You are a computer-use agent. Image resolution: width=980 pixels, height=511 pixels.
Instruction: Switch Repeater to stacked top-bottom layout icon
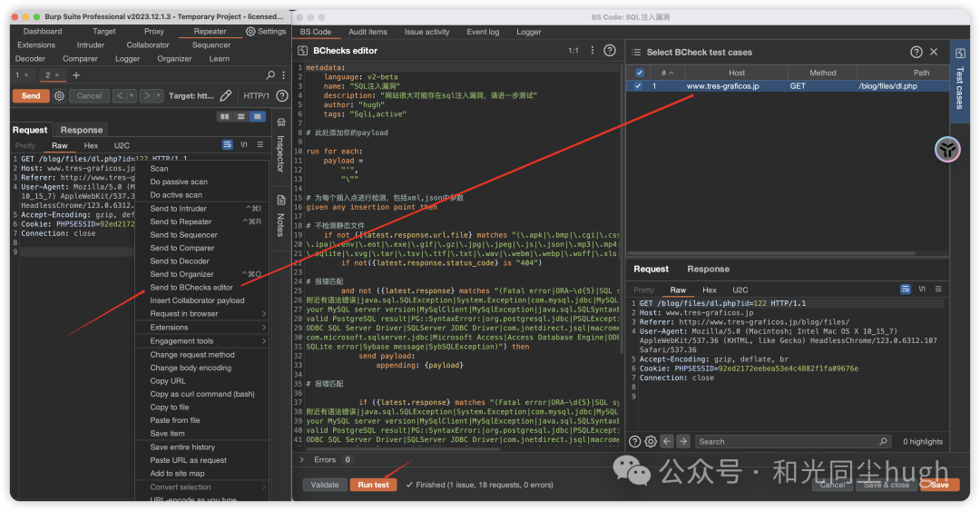click(x=240, y=116)
